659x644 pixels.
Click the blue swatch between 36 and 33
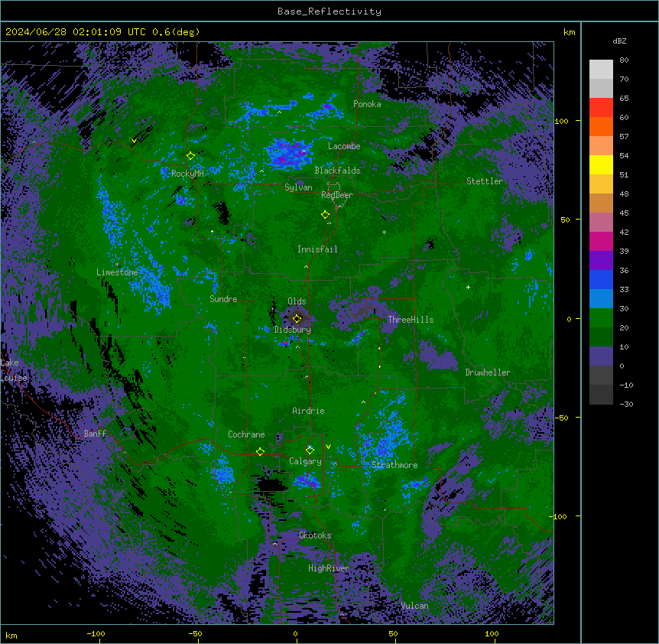[x=601, y=279]
